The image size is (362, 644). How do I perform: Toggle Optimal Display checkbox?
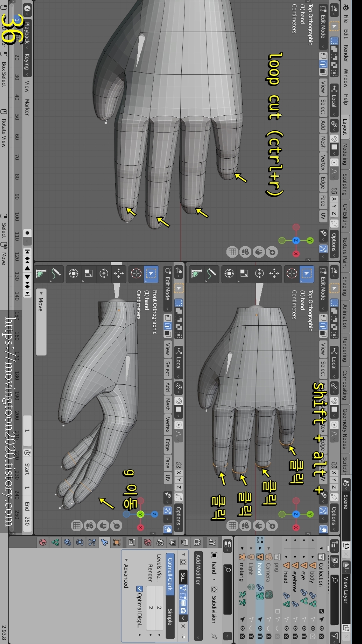point(139,589)
